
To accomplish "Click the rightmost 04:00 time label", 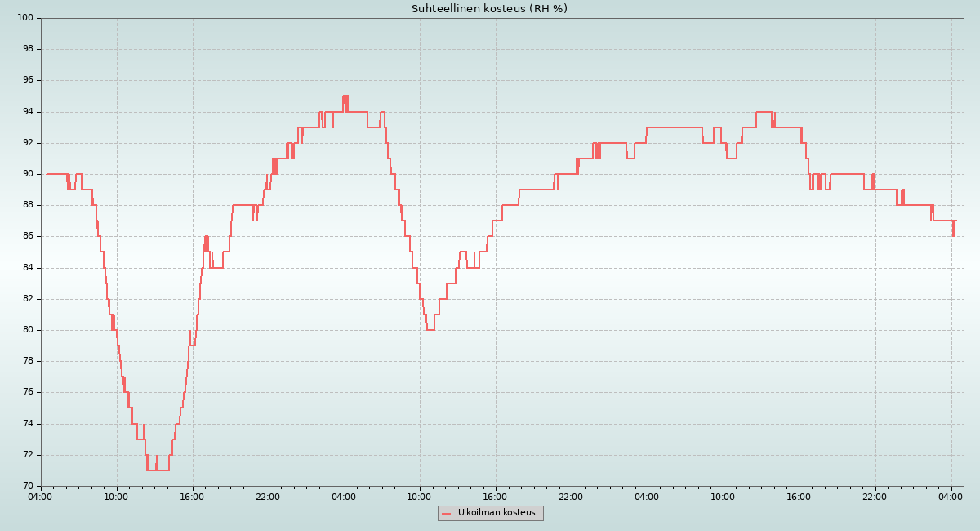I will pos(951,496).
